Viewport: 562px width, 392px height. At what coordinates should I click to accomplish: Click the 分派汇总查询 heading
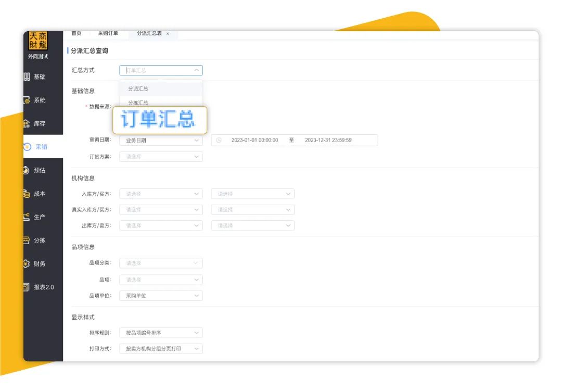tap(90, 51)
